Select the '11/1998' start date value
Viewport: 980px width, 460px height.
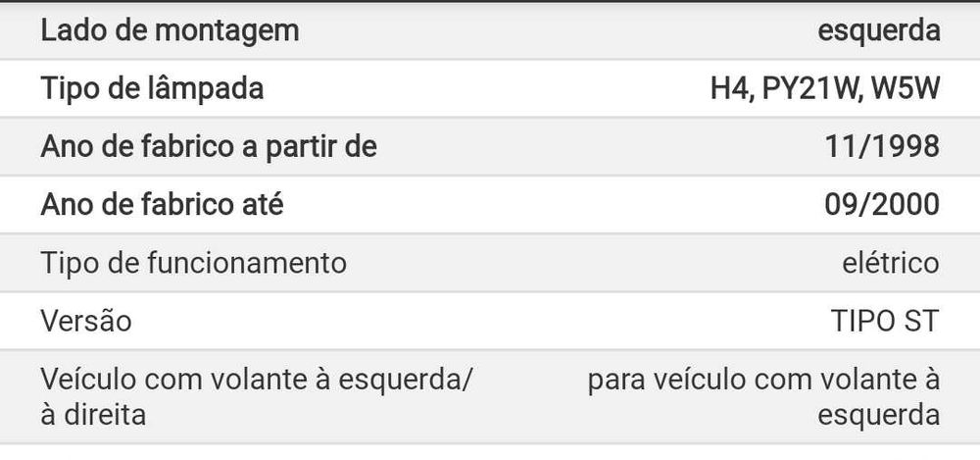882,147
